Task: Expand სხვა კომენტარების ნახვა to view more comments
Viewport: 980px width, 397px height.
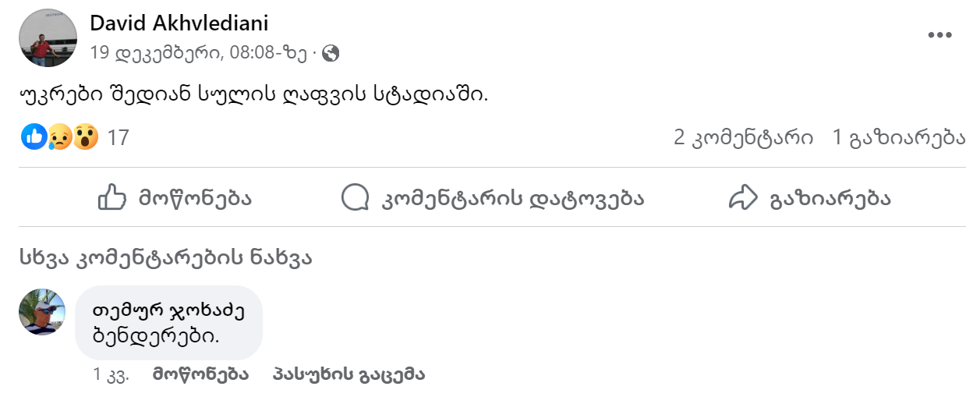Action: (x=166, y=258)
